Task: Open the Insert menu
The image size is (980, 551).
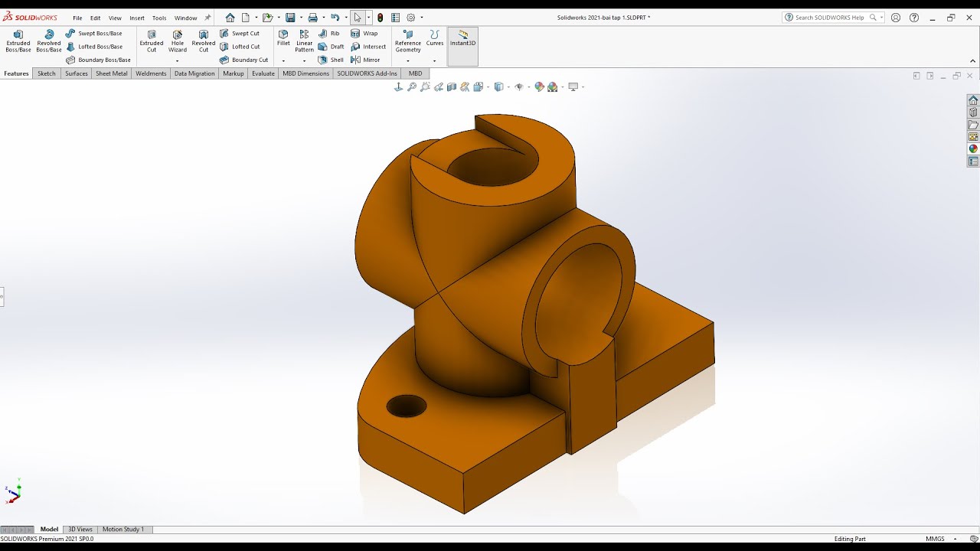Action: coord(137,18)
